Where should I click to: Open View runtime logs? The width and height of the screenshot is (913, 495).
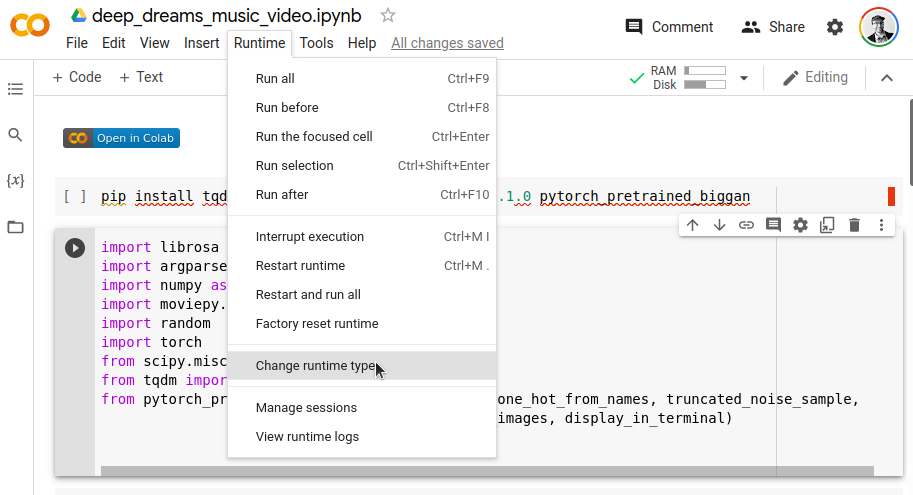tap(362, 437)
